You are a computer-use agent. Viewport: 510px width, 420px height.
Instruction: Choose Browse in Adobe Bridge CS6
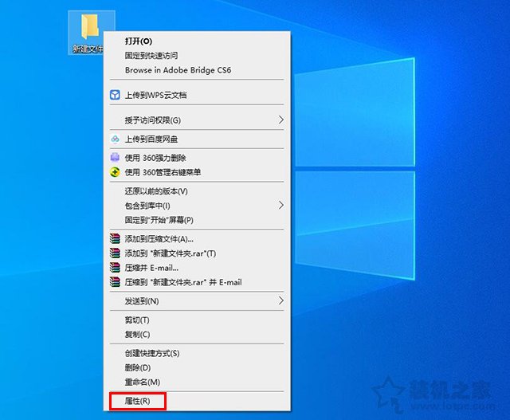pyautogui.click(x=197, y=70)
